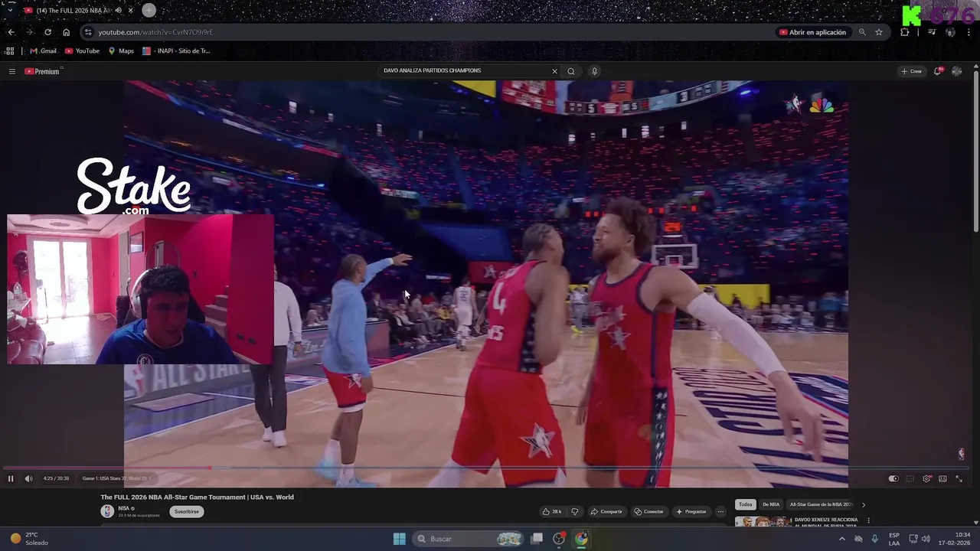Open the NBA channel name link
Screen dimensions: 980x551
(x=123, y=508)
